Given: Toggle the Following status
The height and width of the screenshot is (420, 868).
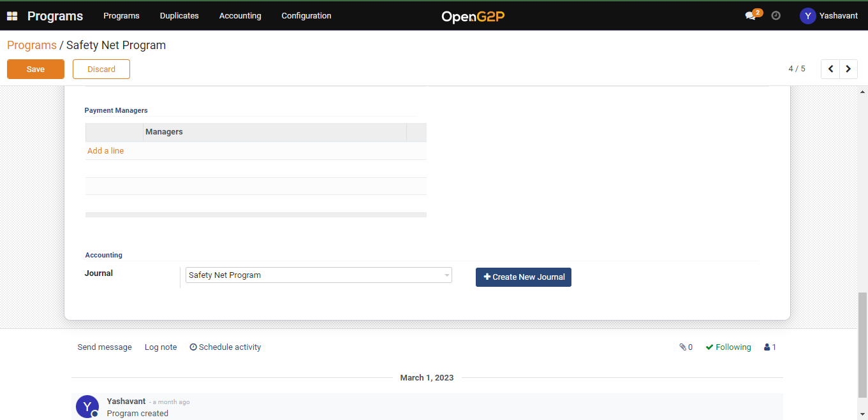Looking at the screenshot, I should pyautogui.click(x=728, y=347).
